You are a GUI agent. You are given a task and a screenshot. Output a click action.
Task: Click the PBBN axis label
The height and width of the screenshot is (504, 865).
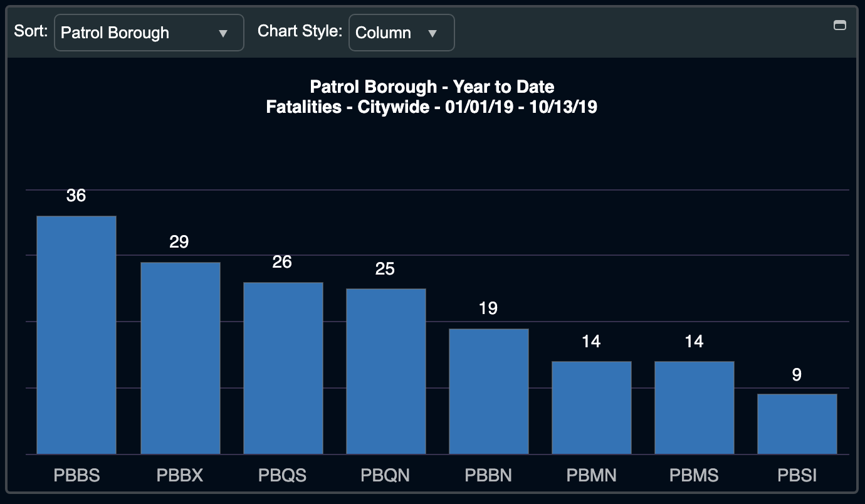[488, 475]
